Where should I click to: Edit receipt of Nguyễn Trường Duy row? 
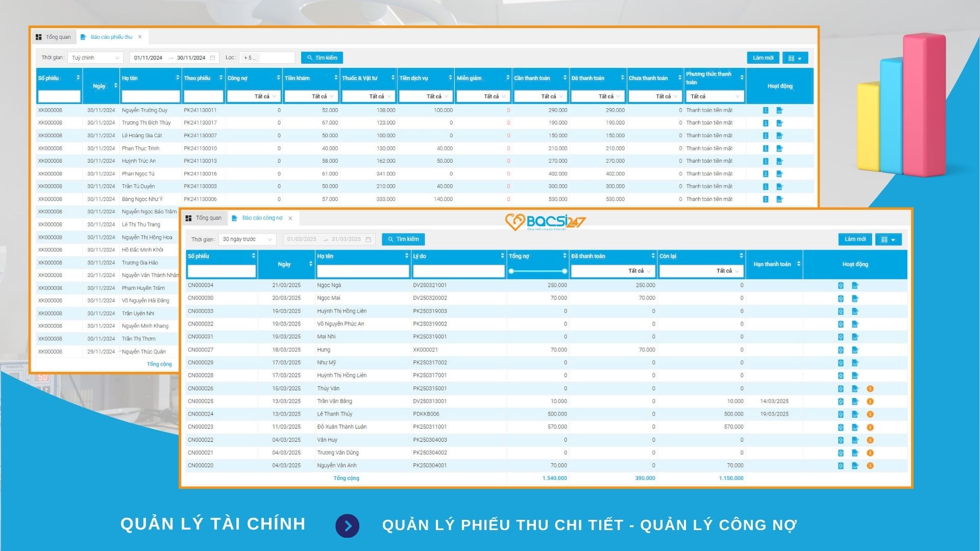tap(779, 110)
